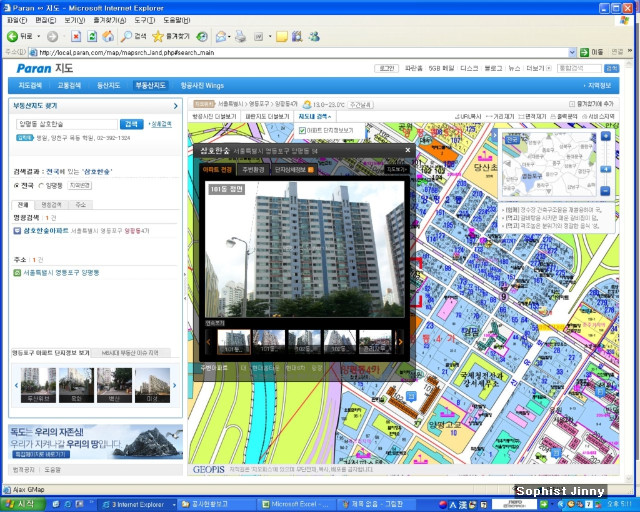Screen dimensions: 640x512
Task: Expand the 지도내 검색 dropdown
Action: coord(314,116)
